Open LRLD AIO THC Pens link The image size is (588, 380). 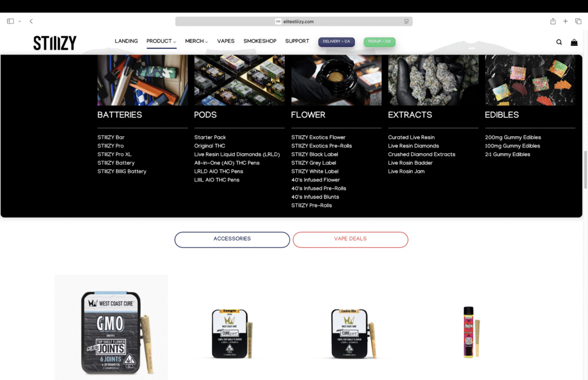219,172
